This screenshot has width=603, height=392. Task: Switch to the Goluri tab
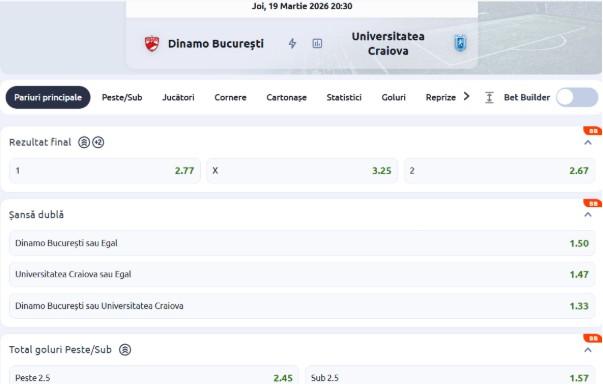(393, 97)
